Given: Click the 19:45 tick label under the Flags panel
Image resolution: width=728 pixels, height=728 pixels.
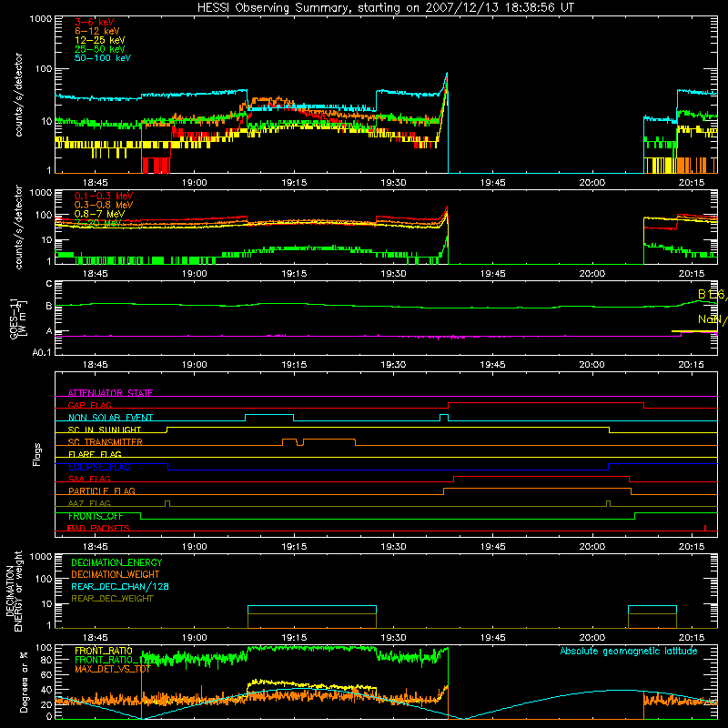Looking at the screenshot, I should 492,547.
